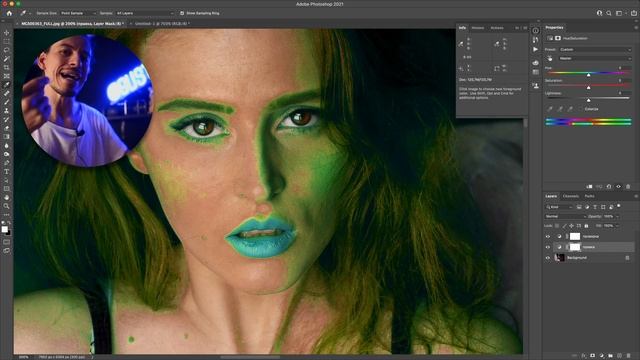
Task: Enable the Colorize checkbox
Action: point(581,109)
